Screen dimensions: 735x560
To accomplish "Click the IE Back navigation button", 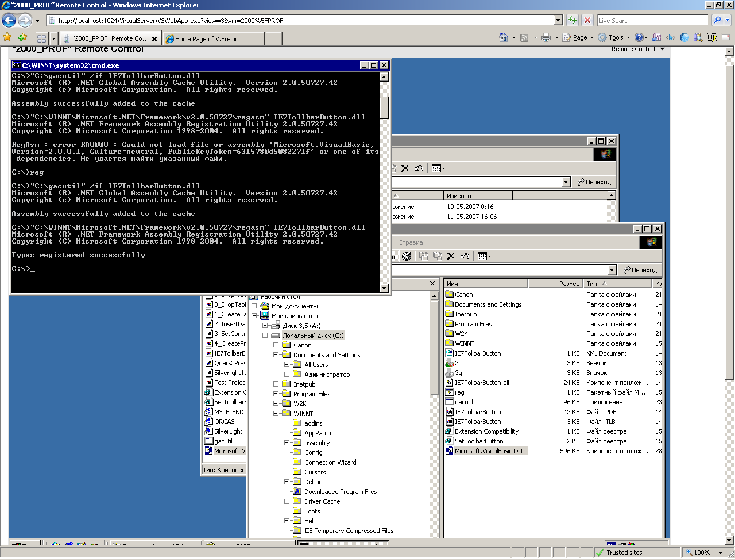I will pos(9,21).
